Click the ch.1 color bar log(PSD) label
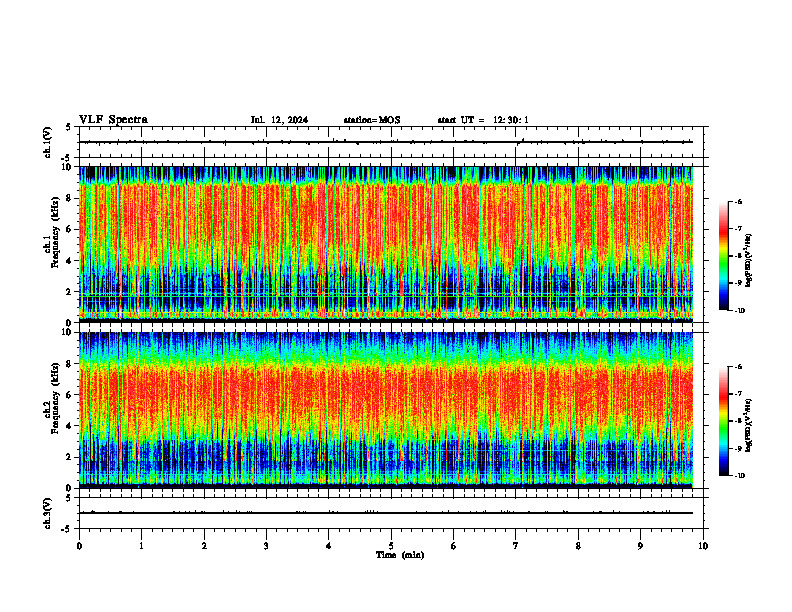The width and height of the screenshot is (792, 612). pyautogui.click(x=748, y=261)
